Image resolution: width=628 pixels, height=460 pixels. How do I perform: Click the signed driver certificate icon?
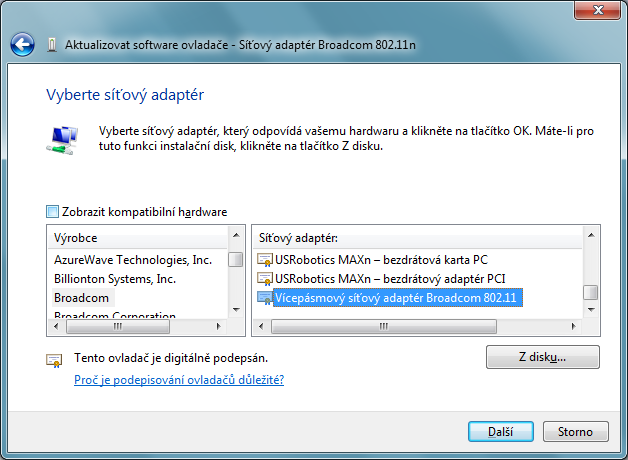click(54, 360)
